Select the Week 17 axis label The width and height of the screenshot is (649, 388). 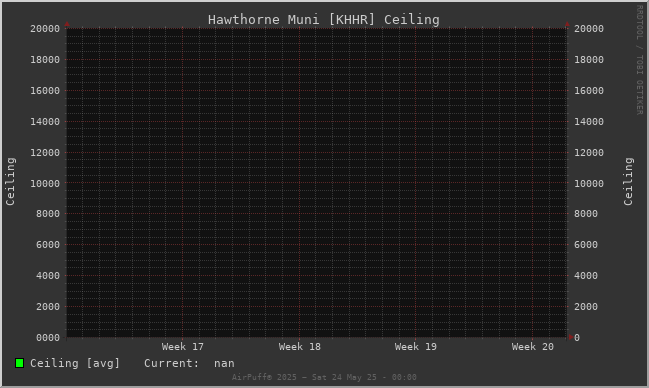tap(183, 347)
